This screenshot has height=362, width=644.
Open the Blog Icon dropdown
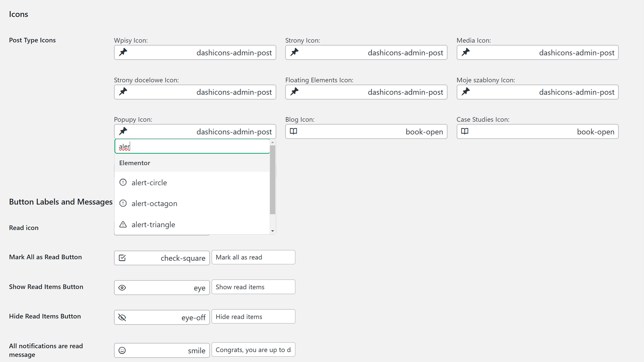tap(366, 132)
